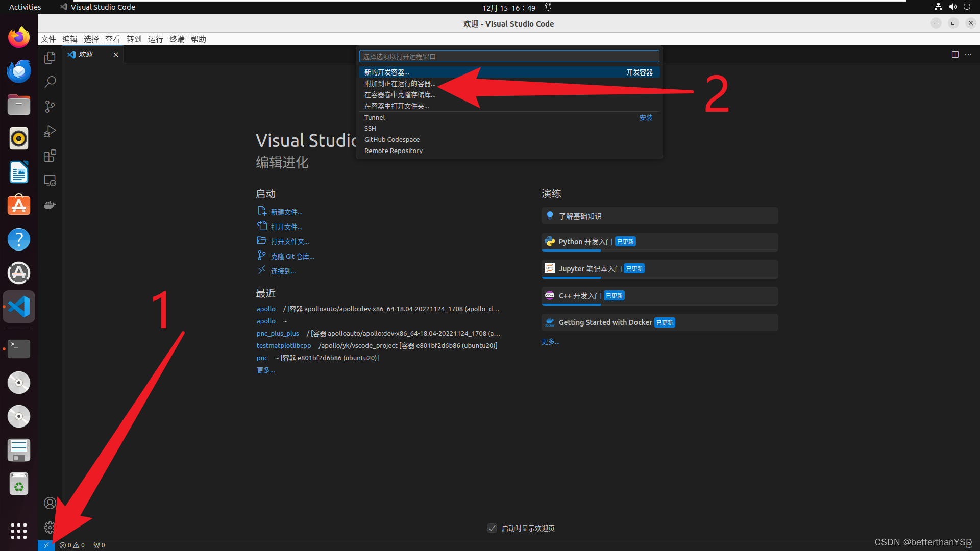980x551 pixels.
Task: Close the 欢迎 welcome tab
Action: (x=116, y=55)
